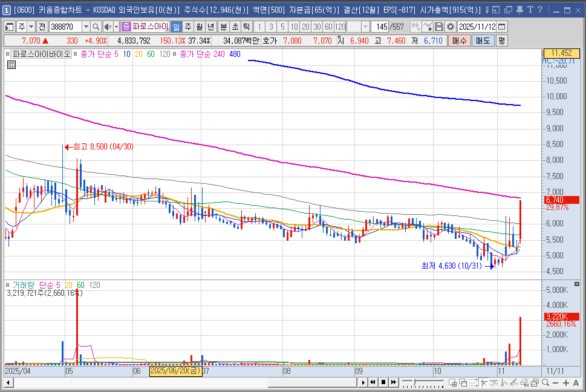This screenshot has height=392, width=586.
Task: Select the crosshair cursor tool
Action: click(484, 382)
